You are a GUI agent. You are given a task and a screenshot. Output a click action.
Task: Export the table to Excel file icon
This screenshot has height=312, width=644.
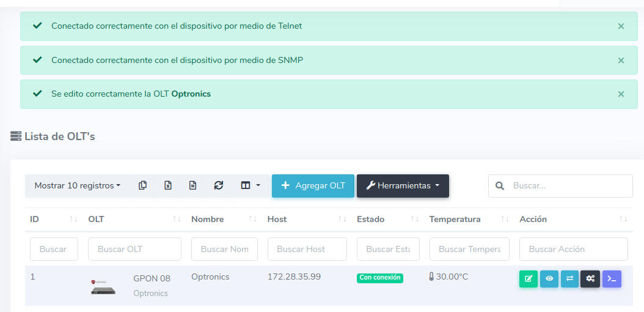click(168, 185)
